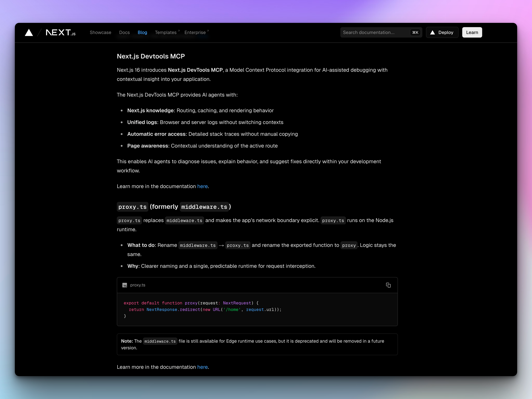The image size is (532, 399).
Task: Click the middleware.ts code badge in the note box
Action: (x=160, y=341)
